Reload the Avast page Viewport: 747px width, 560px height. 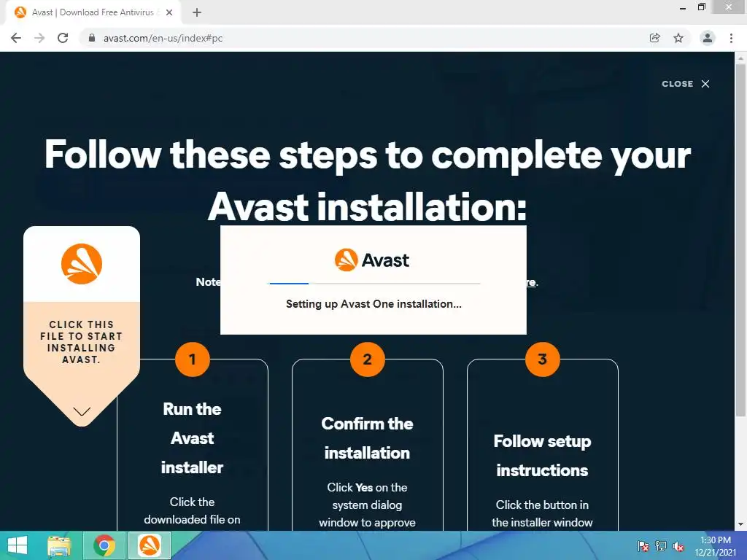[x=63, y=38]
